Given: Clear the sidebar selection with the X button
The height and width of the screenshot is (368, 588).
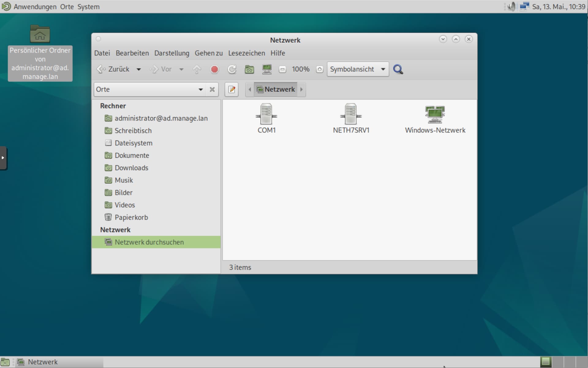Looking at the screenshot, I should pyautogui.click(x=212, y=89).
